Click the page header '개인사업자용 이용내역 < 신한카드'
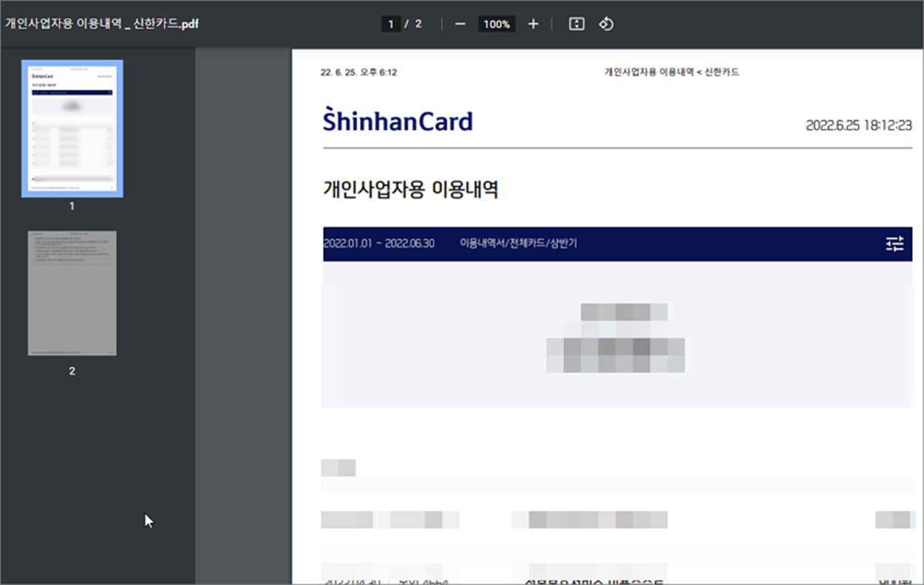This screenshot has height=585, width=924. [672, 72]
